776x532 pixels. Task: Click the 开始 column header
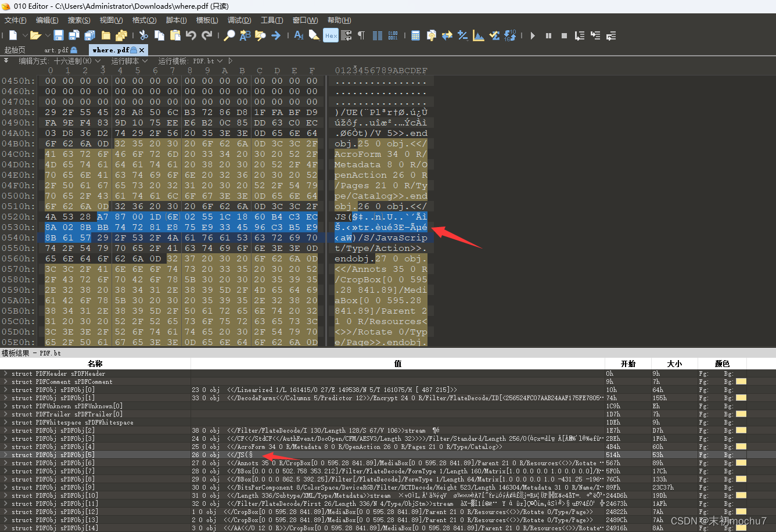(628, 364)
